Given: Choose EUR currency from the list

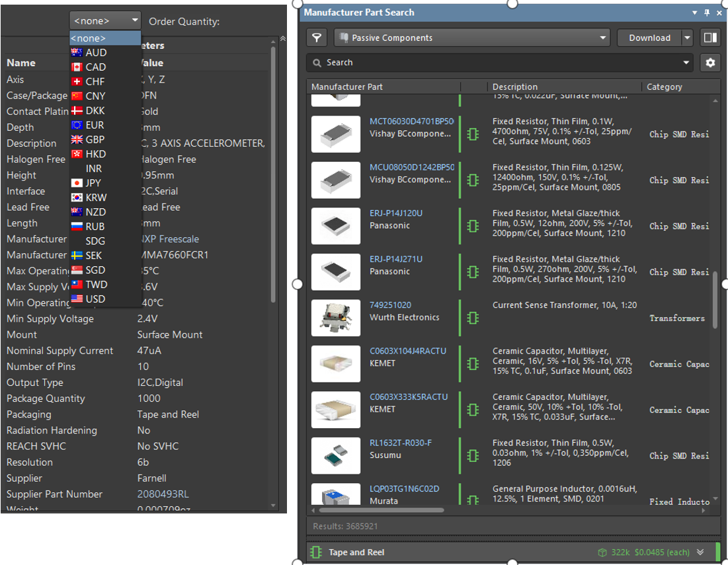Looking at the screenshot, I should [105, 125].
